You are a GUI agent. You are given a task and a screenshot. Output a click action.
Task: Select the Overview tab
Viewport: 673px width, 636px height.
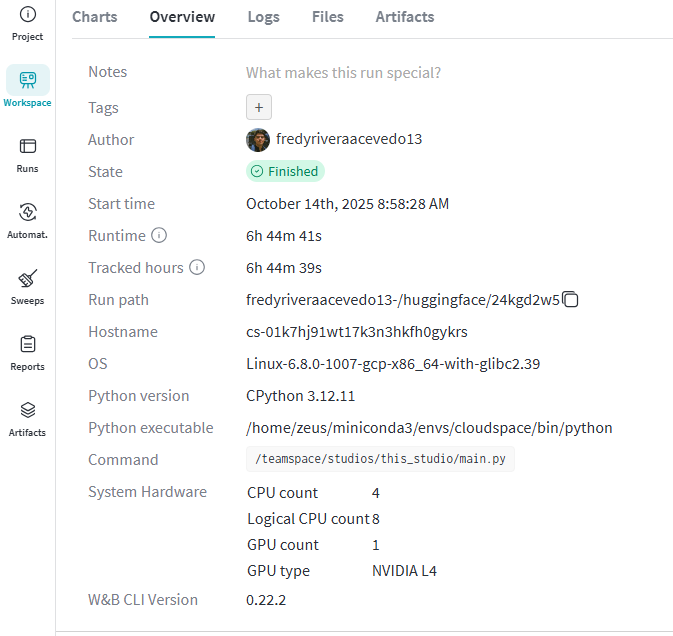click(x=182, y=17)
